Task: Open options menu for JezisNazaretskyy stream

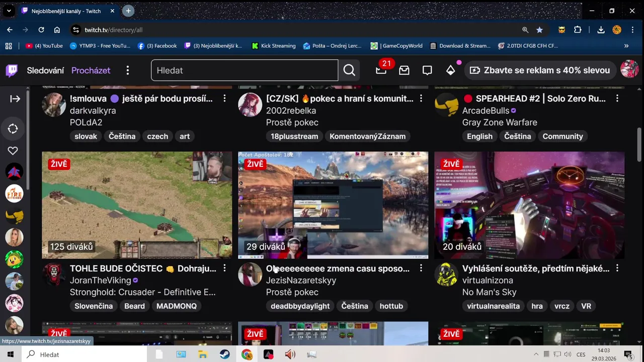Action: point(421,268)
